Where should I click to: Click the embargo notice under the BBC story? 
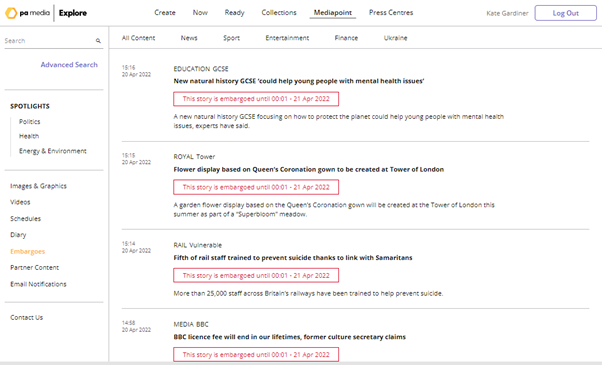coord(256,355)
